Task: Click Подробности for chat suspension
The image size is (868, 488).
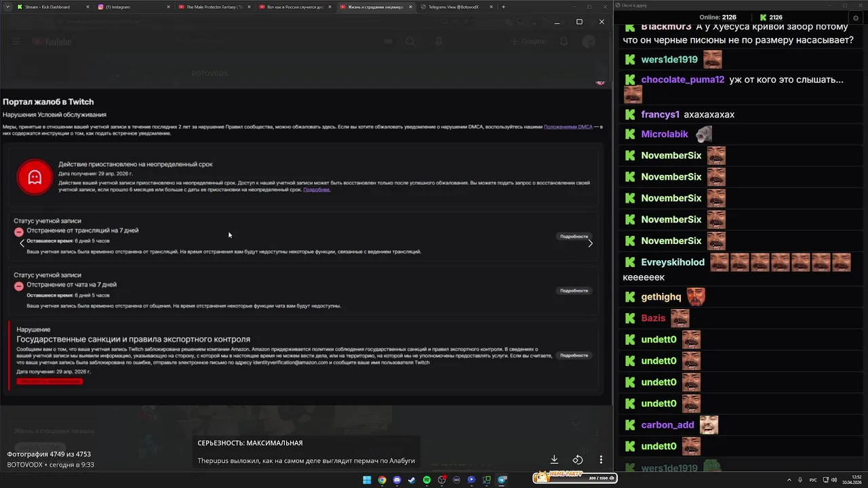Action: click(574, 291)
